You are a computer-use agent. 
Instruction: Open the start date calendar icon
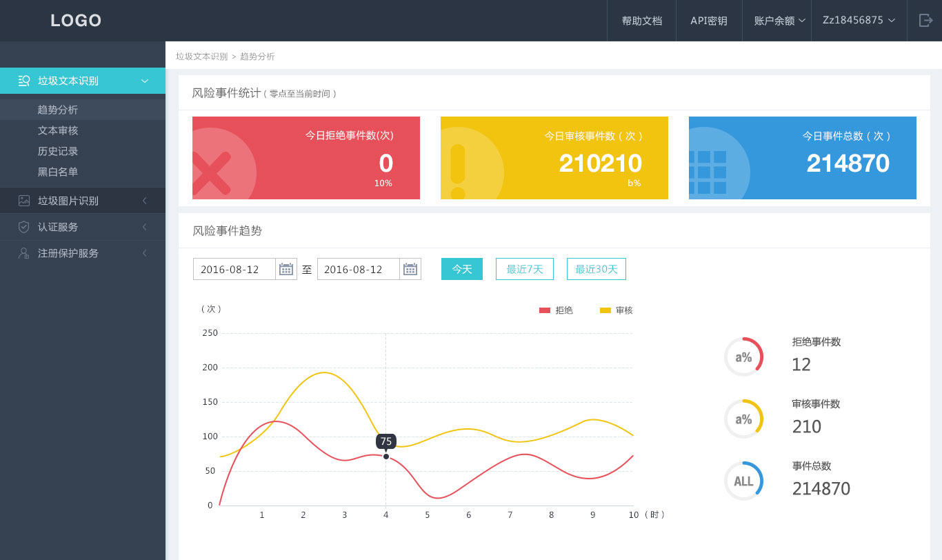(286, 269)
